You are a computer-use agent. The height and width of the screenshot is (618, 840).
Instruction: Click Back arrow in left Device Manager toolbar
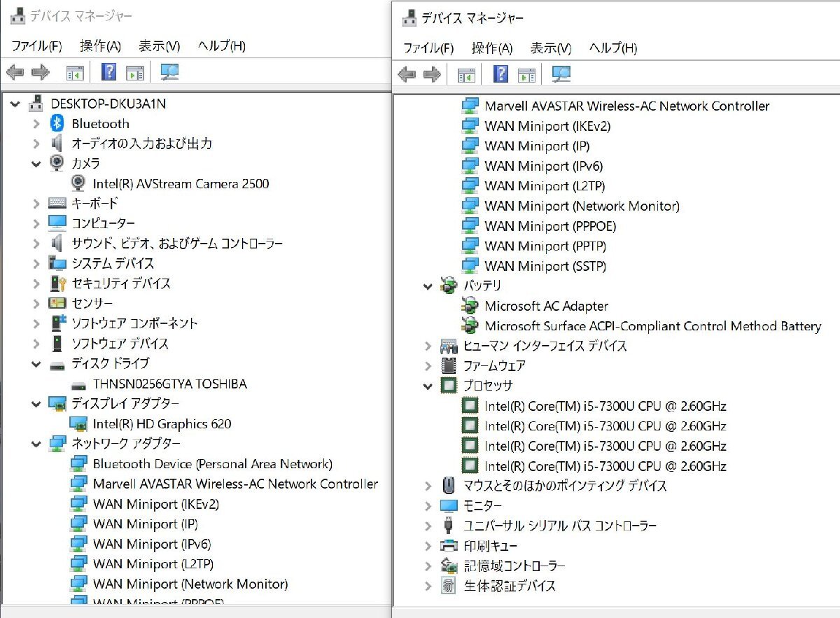pos(15,71)
